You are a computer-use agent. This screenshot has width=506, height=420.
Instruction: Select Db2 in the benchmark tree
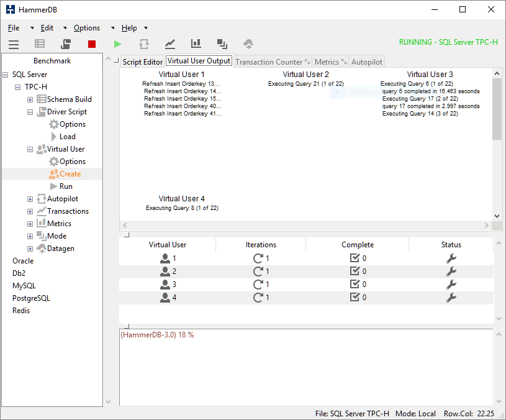coord(19,273)
